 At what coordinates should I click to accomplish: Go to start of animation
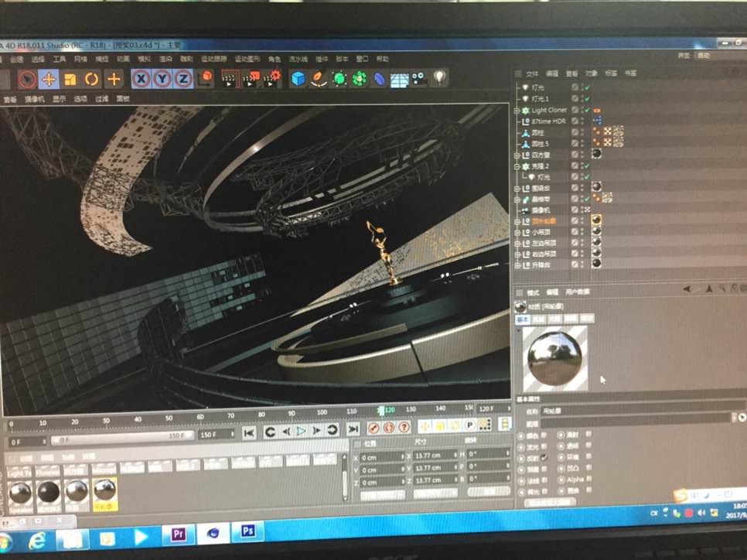[x=248, y=432]
